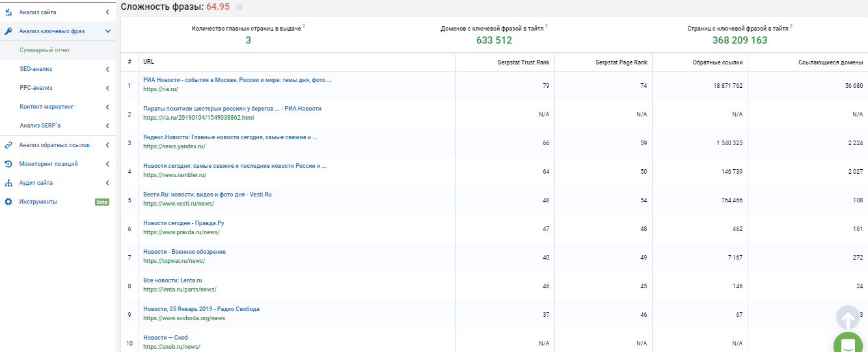
Task: Click the key icon for keyword analysis
Action: click(8, 31)
